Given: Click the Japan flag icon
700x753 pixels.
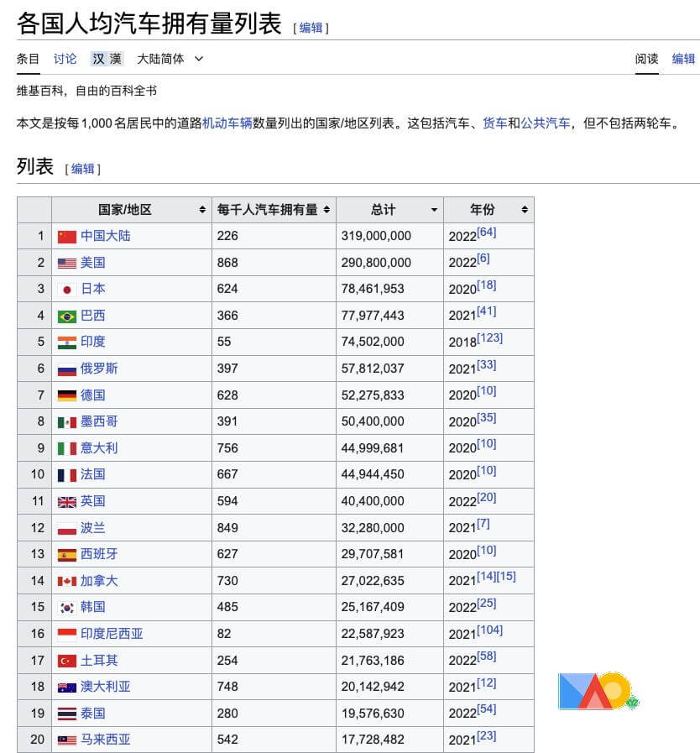Looking at the screenshot, I should click(66, 290).
